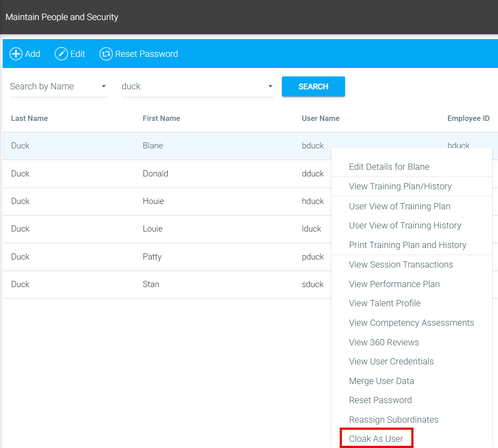Select the Patty Duck row
This screenshot has width=498, height=448.
tap(152, 257)
